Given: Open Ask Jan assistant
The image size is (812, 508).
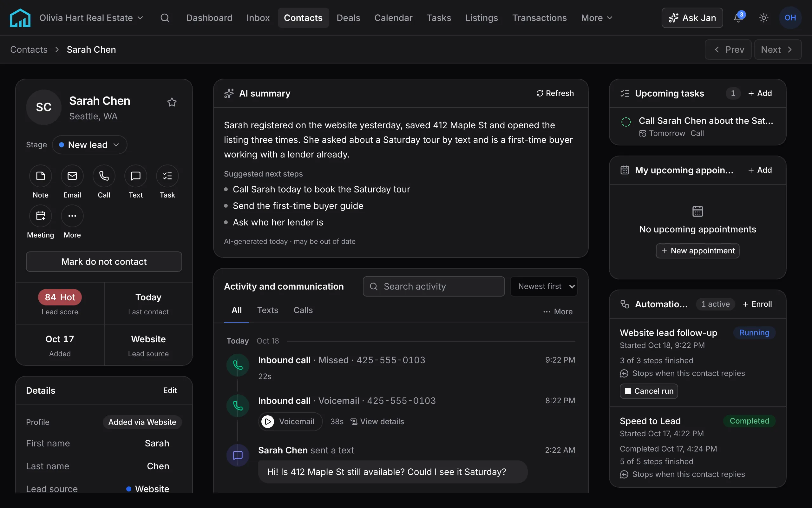Looking at the screenshot, I should point(692,18).
